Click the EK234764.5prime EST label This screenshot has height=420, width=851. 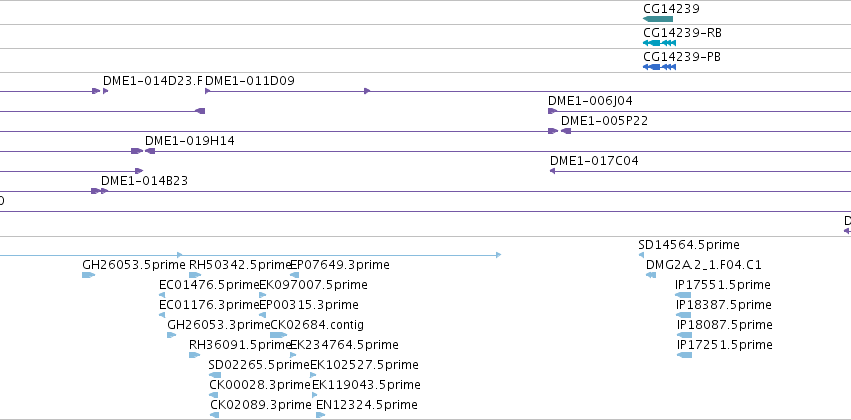pyautogui.click(x=345, y=345)
